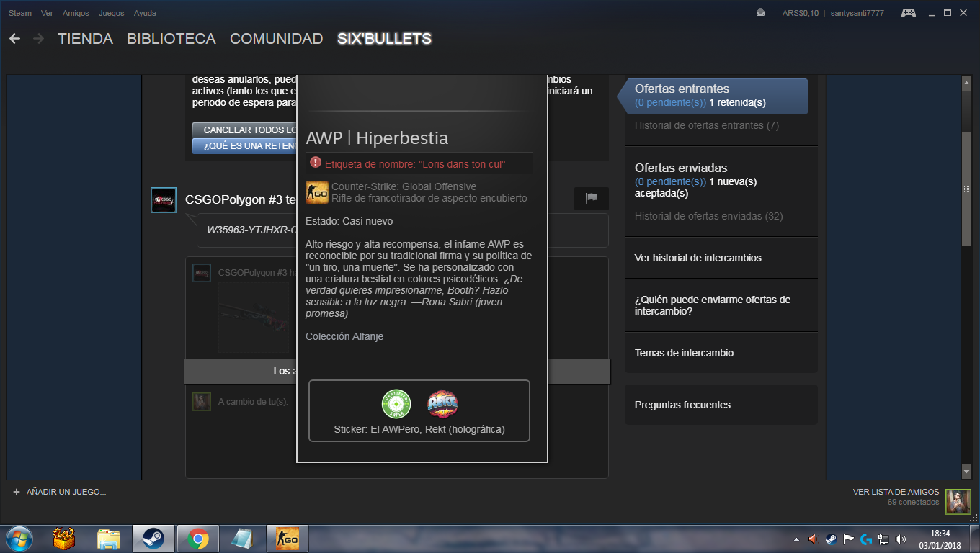This screenshot has height=553, width=980.
Task: Click the El AWPero sticker icon
Action: coord(396,404)
